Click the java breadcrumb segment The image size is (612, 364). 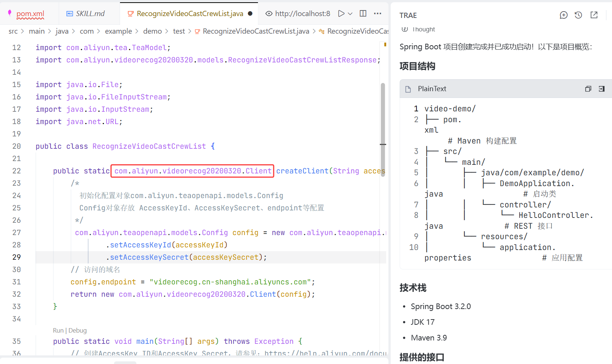[x=62, y=31]
